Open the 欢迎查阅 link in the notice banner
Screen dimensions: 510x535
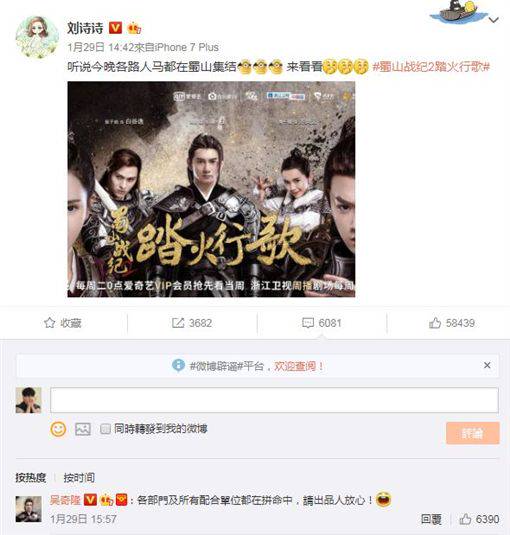click(299, 366)
